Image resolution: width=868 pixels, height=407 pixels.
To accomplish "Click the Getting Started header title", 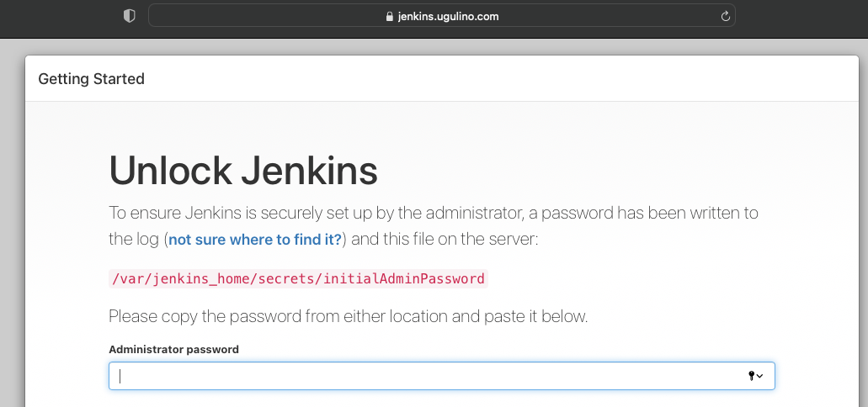I will click(91, 79).
